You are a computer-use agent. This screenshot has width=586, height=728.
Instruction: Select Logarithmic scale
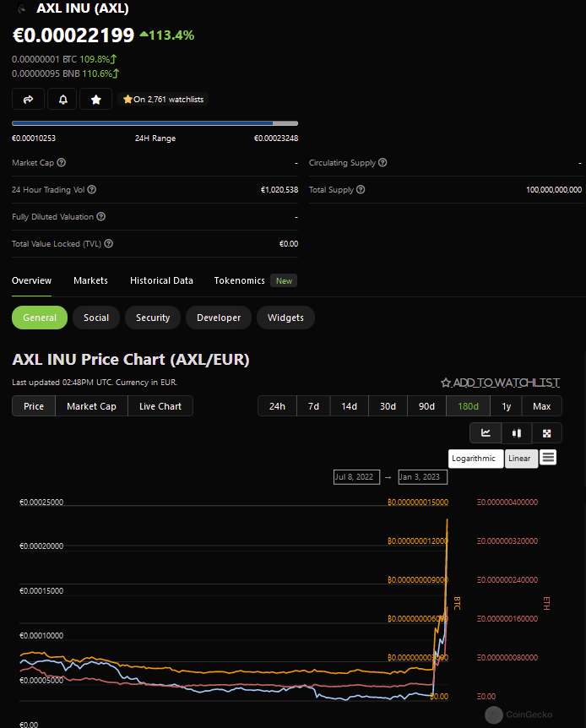point(475,459)
